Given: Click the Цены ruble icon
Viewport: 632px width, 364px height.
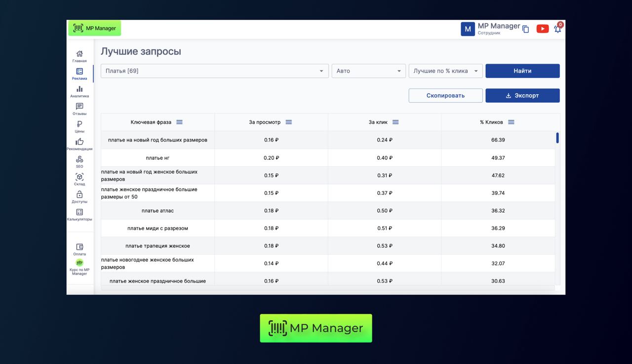Looking at the screenshot, I should 79,124.
